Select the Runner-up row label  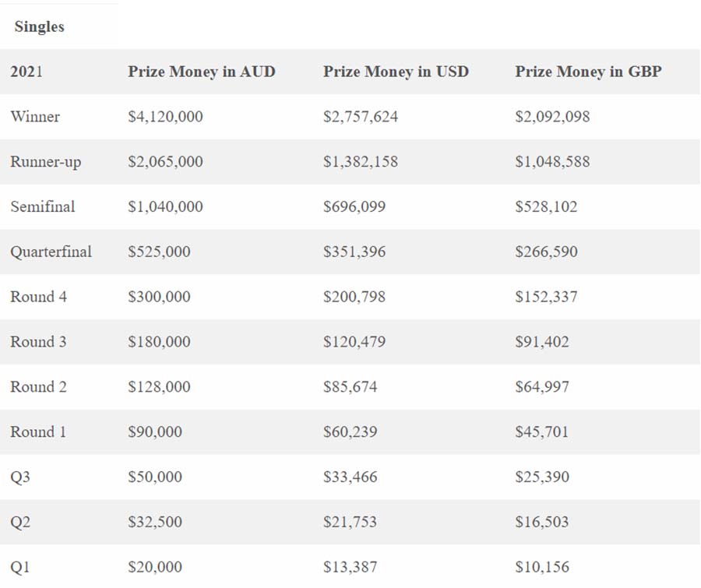46,162
